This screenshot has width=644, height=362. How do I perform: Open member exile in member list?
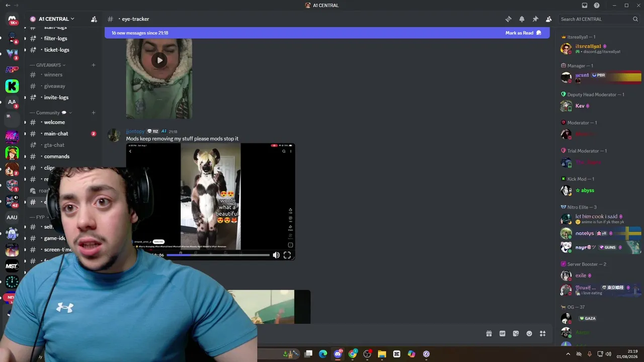(x=601, y=276)
